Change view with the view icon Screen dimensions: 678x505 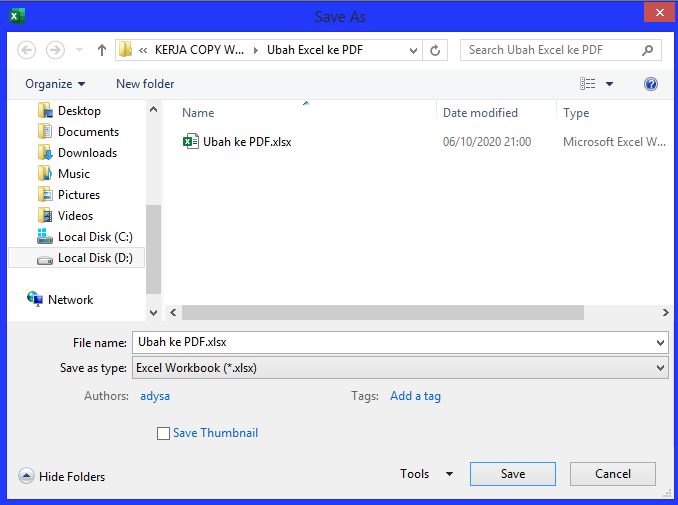587,83
